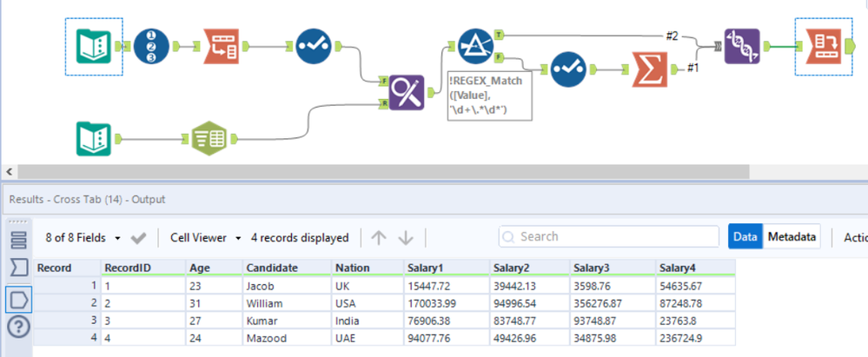The width and height of the screenshot is (868, 357).
Task: Select the Transpose tool
Action: point(222,46)
